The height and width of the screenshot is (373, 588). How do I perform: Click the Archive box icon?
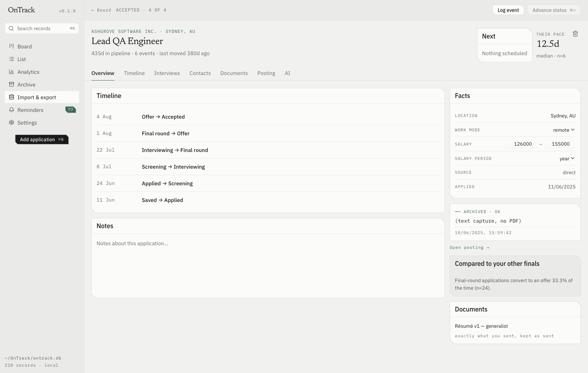coord(12,85)
